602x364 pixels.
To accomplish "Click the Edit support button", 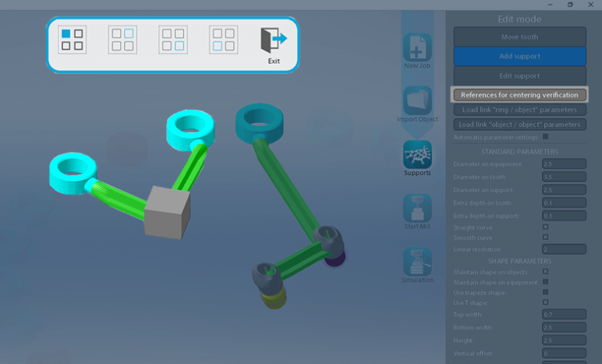I will coord(520,76).
